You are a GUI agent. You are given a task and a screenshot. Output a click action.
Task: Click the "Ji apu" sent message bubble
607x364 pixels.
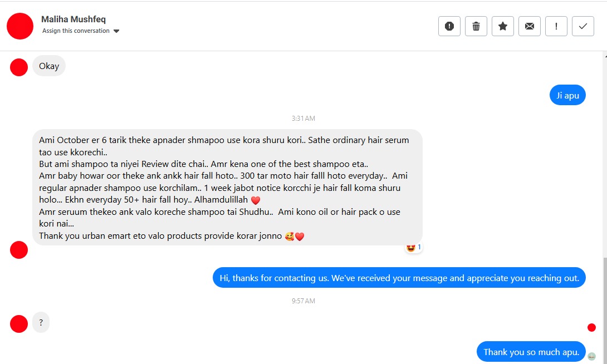tap(567, 95)
